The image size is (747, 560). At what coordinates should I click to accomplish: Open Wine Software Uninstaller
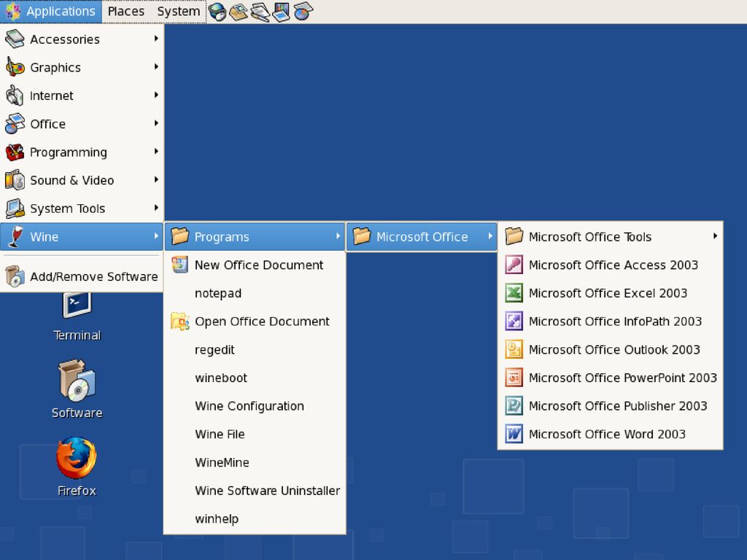(x=255, y=491)
